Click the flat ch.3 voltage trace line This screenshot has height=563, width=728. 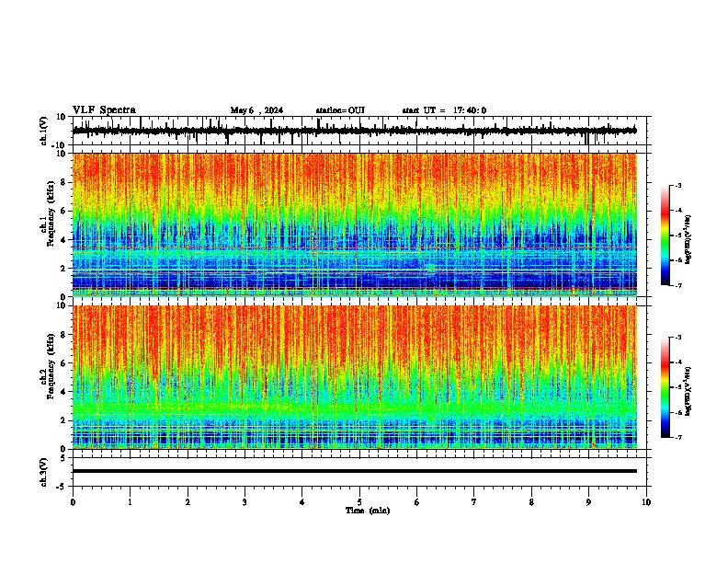click(355, 471)
